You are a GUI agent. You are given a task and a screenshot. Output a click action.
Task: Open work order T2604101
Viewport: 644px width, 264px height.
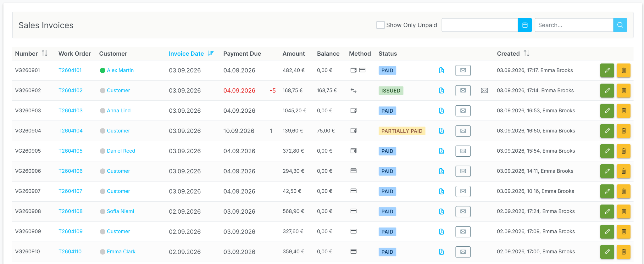(x=70, y=70)
